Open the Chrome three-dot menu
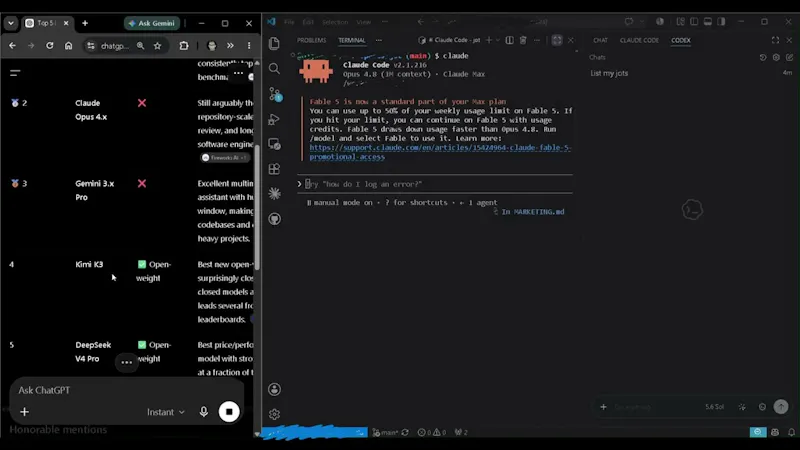This screenshot has height=450, width=800. (x=249, y=45)
